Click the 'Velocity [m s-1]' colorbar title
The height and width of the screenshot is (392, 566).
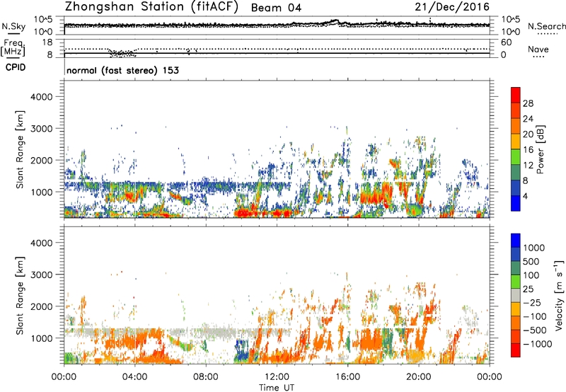pos(559,295)
